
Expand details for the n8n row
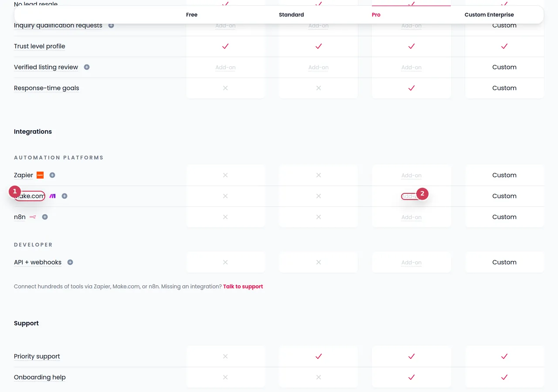(x=44, y=217)
